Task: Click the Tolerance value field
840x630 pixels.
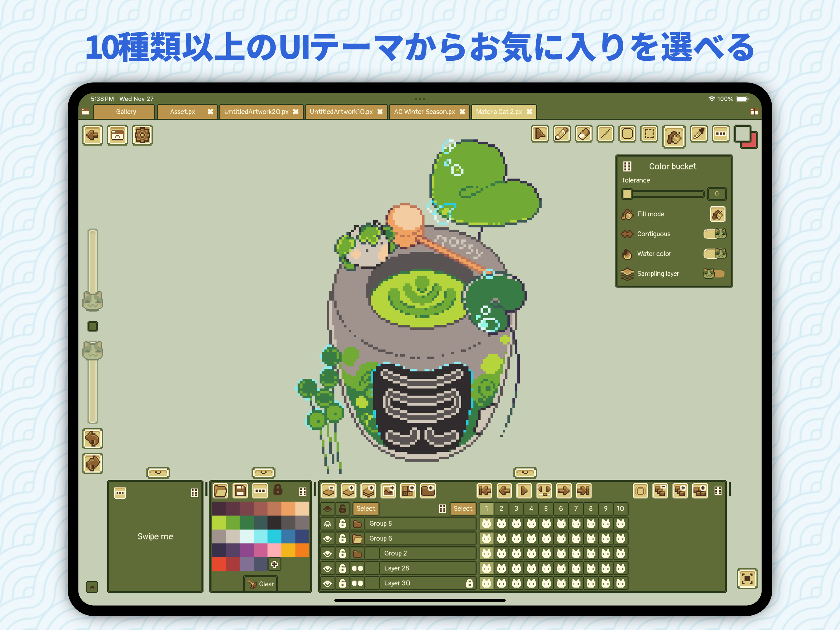Action: point(717,194)
